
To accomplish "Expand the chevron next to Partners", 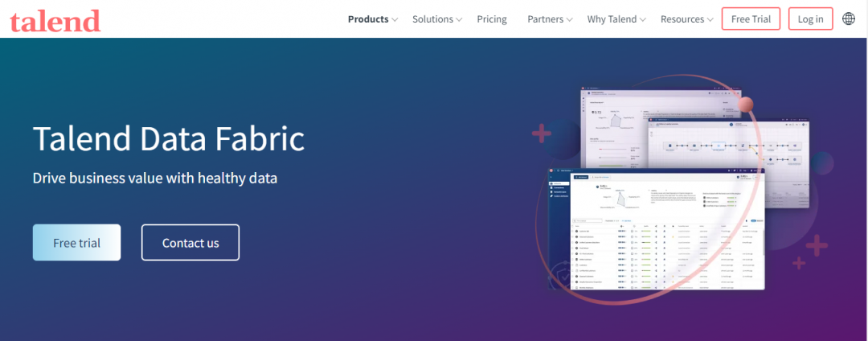I will pyautogui.click(x=570, y=20).
